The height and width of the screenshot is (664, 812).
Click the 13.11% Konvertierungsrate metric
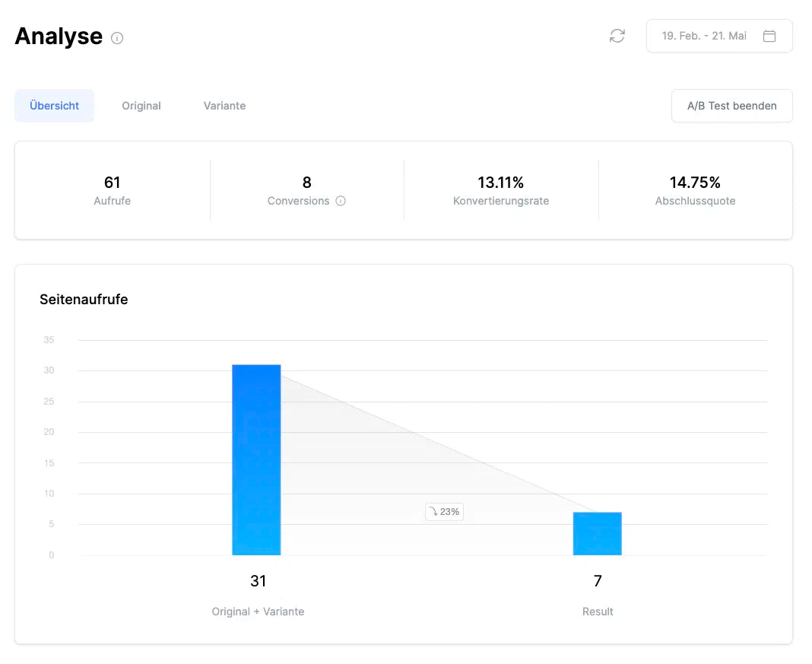point(500,183)
